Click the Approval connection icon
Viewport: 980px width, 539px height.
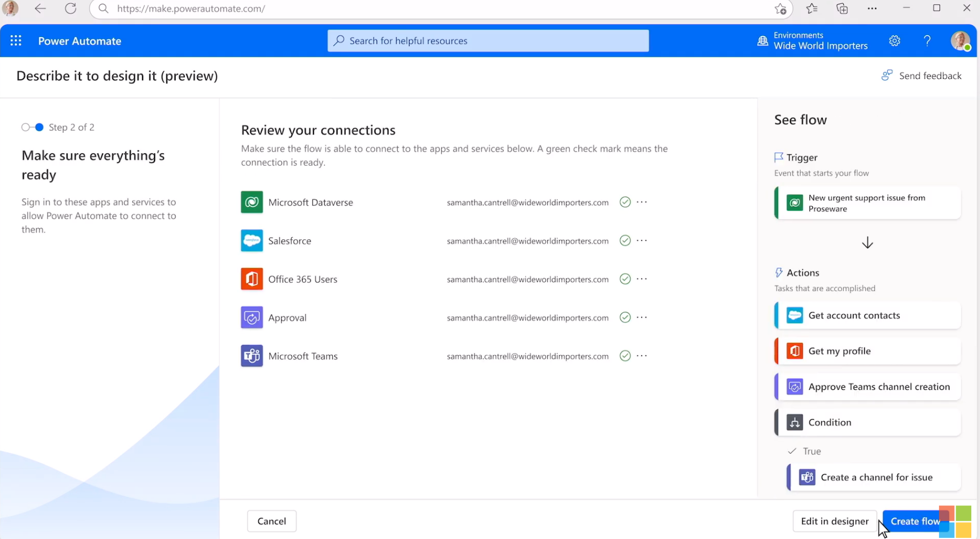252,318
